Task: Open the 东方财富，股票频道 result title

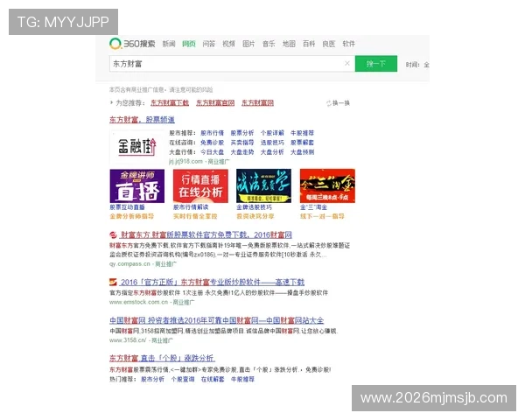Action: [142, 120]
